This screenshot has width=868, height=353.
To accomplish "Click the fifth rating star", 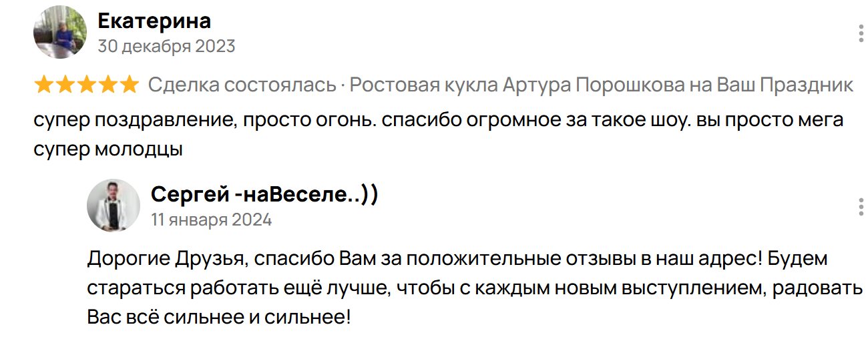I will [129, 85].
